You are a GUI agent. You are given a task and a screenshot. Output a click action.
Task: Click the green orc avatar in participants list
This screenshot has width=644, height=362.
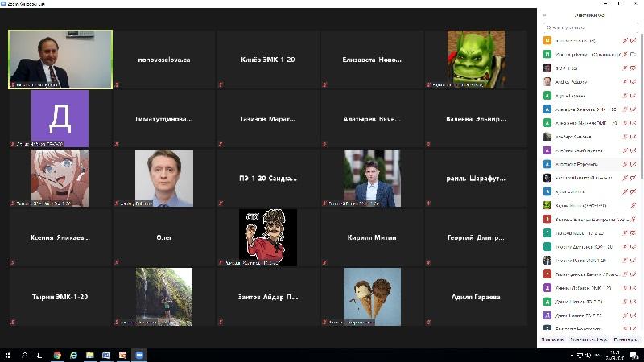point(547,205)
